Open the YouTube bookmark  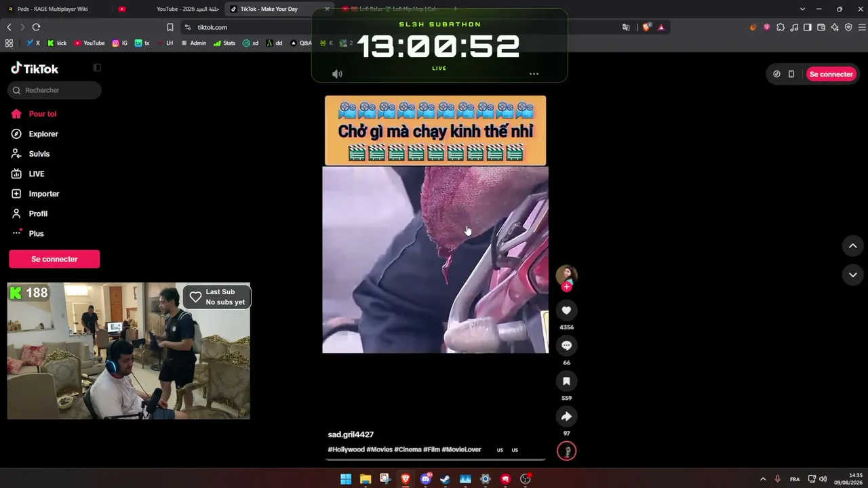tap(90, 43)
